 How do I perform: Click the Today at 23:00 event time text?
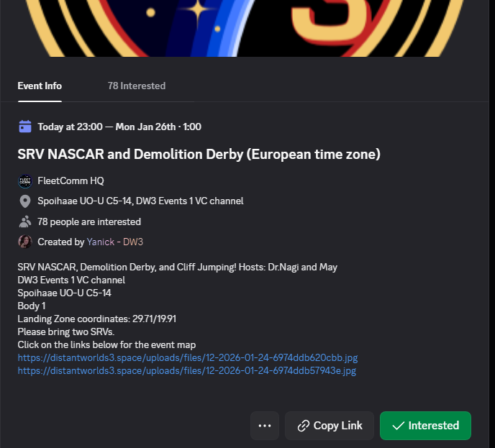coord(119,127)
